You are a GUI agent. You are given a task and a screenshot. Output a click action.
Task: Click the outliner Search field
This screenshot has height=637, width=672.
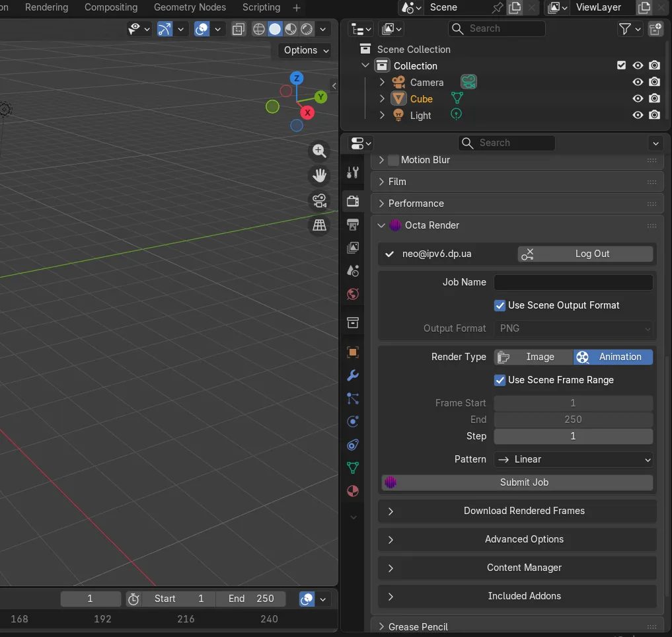coord(497,28)
